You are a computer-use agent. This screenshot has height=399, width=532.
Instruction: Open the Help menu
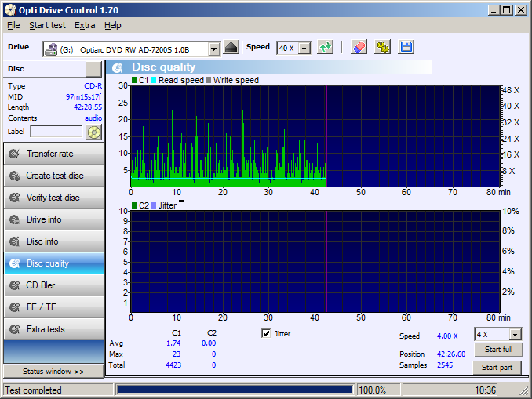113,25
